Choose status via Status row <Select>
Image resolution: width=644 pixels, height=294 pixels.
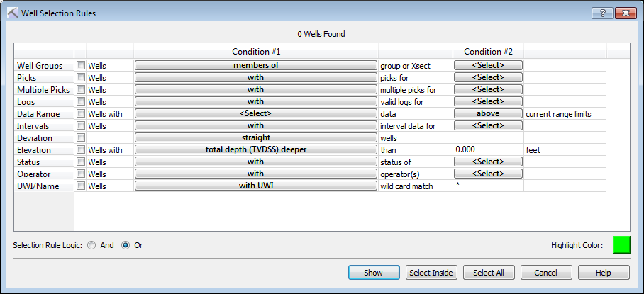click(488, 162)
